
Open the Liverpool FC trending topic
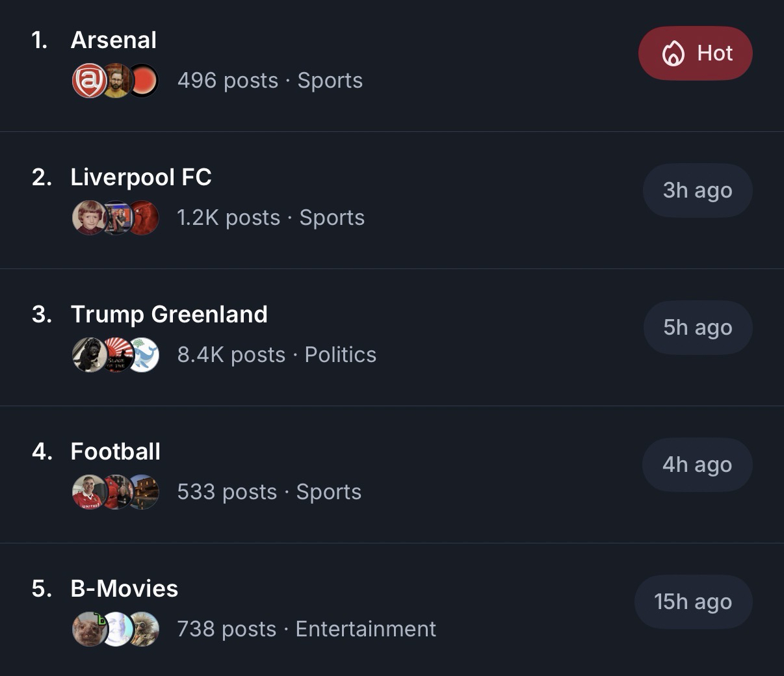point(141,177)
